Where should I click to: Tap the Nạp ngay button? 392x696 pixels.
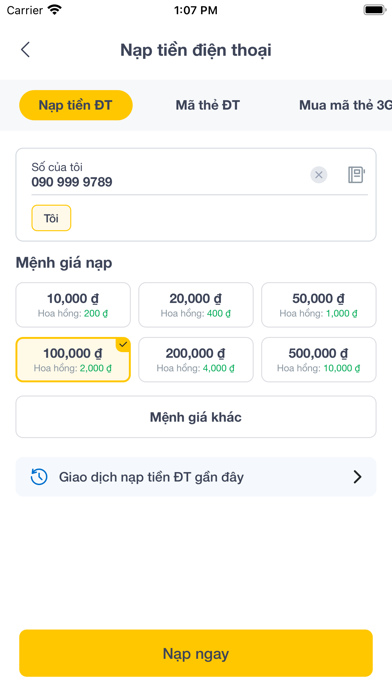pyautogui.click(x=196, y=653)
